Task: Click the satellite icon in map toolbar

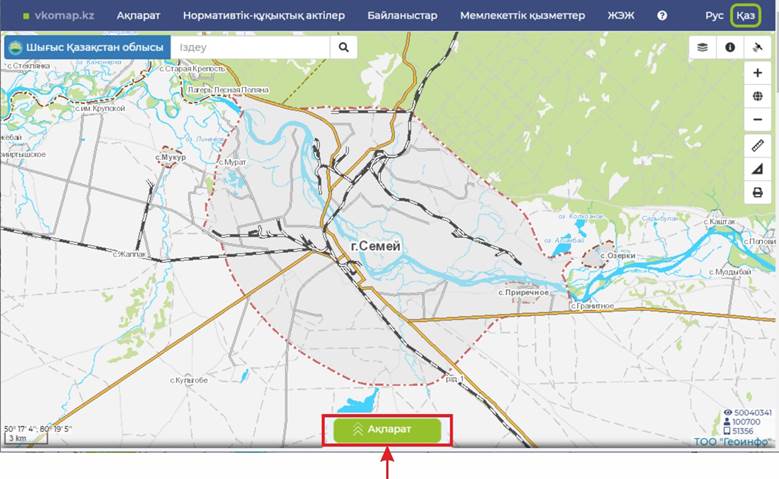Action: pyautogui.click(x=758, y=47)
